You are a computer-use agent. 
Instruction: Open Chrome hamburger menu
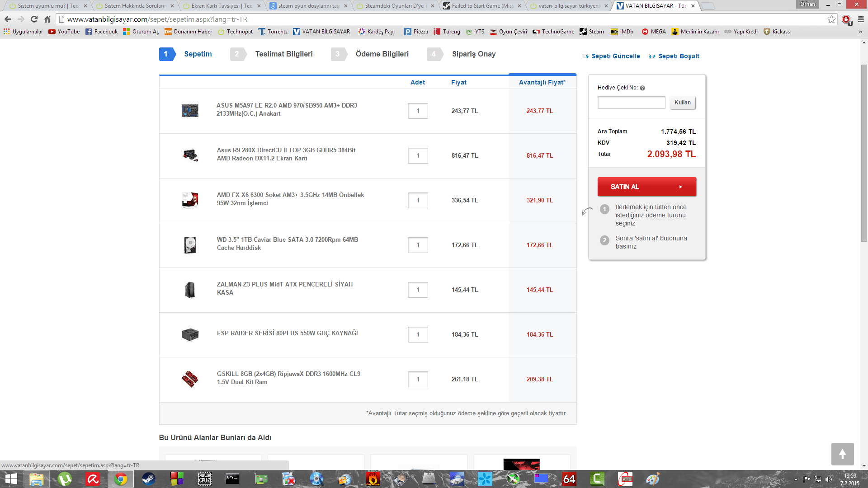point(861,19)
